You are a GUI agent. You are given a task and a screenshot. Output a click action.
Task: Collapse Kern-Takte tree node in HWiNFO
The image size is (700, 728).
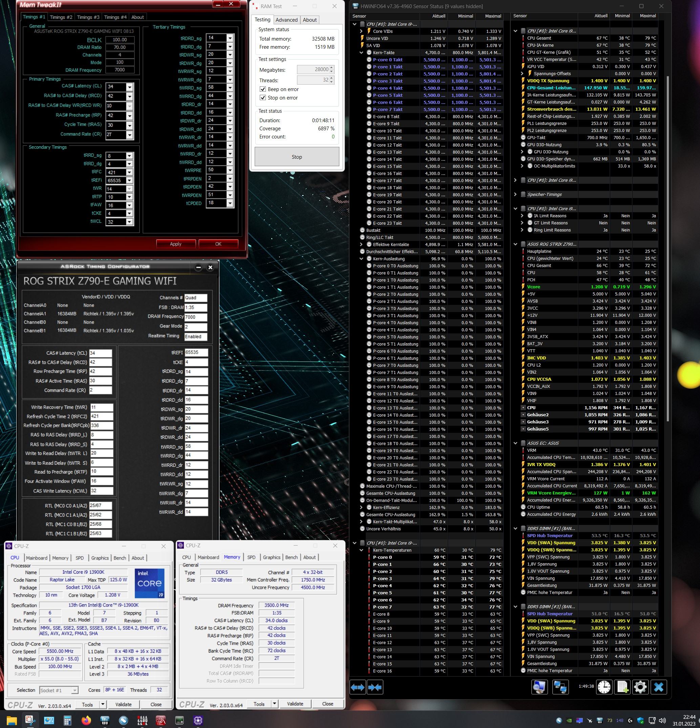361,53
